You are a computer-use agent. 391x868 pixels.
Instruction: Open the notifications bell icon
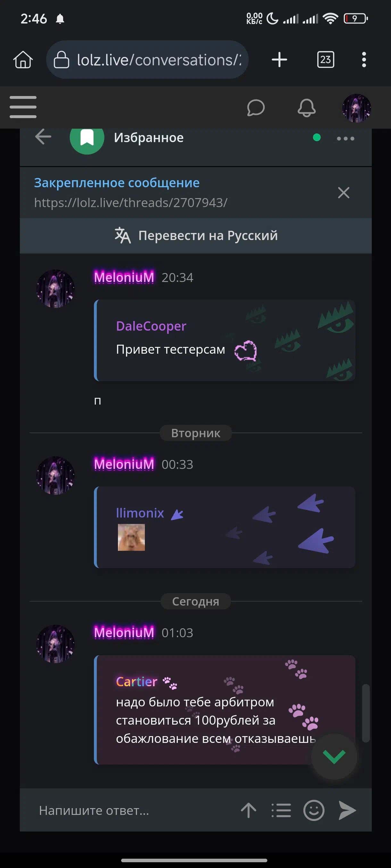[306, 108]
